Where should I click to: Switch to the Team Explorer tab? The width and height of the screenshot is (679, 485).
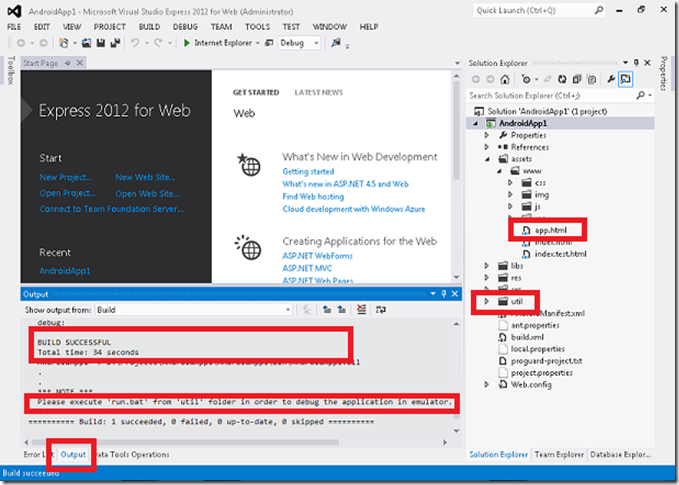pos(559,454)
